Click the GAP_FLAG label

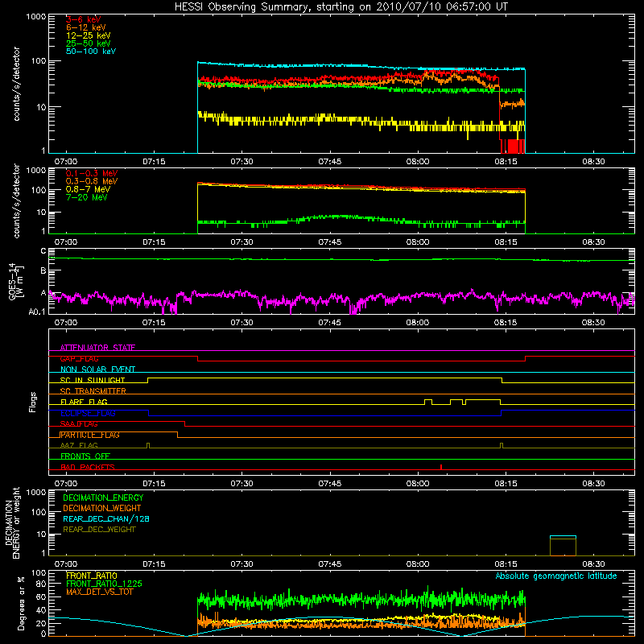(x=79, y=358)
